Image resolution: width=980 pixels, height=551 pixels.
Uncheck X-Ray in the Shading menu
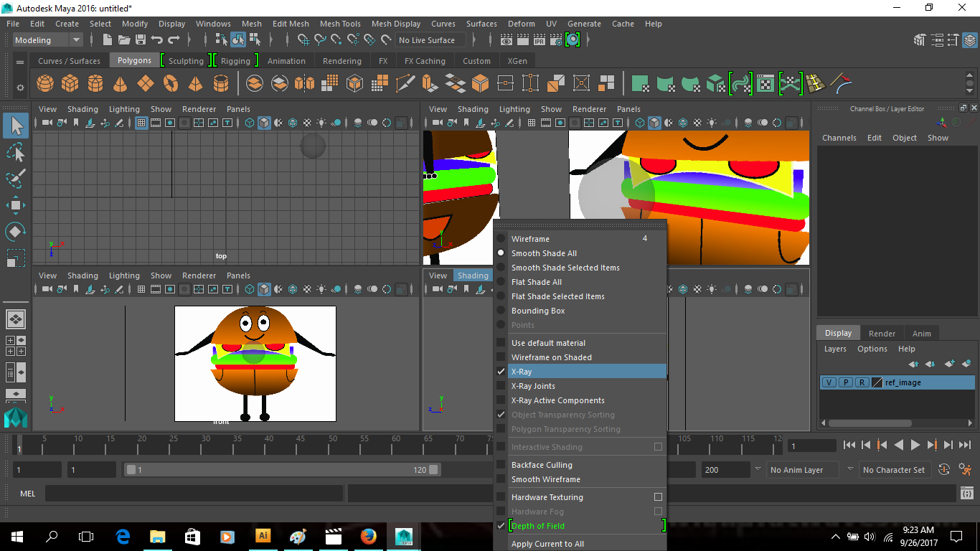coord(522,372)
